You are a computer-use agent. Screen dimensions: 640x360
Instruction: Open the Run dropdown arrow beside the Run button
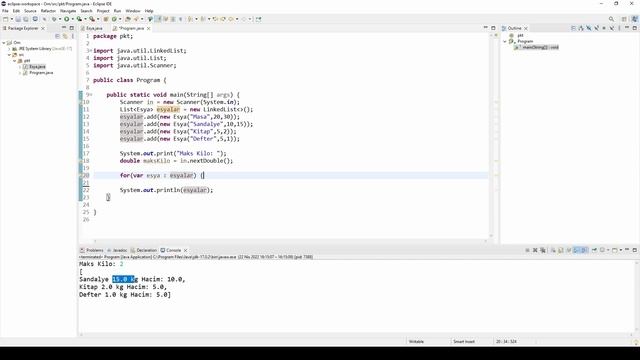tap(72, 19)
